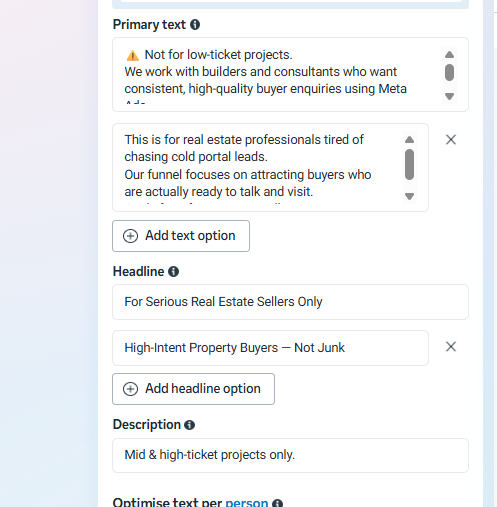Open the Headline info tooltip icon
This screenshot has height=507, width=497.
click(x=173, y=271)
